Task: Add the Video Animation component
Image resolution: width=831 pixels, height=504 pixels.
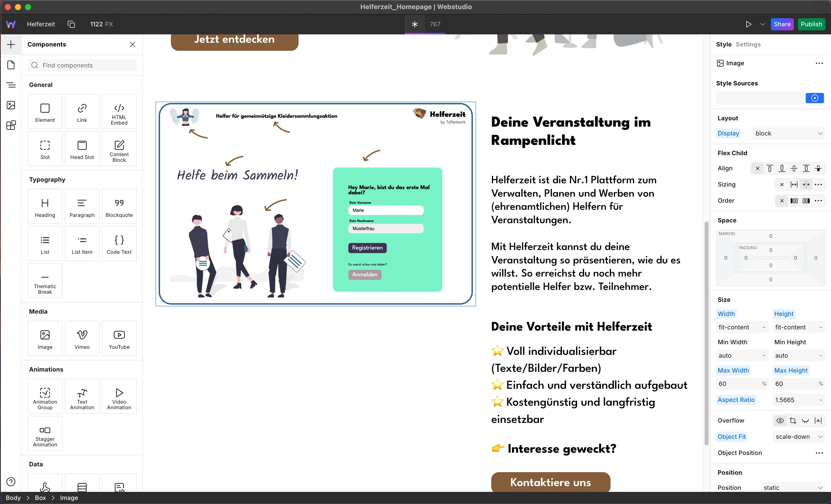Action: pos(119,397)
